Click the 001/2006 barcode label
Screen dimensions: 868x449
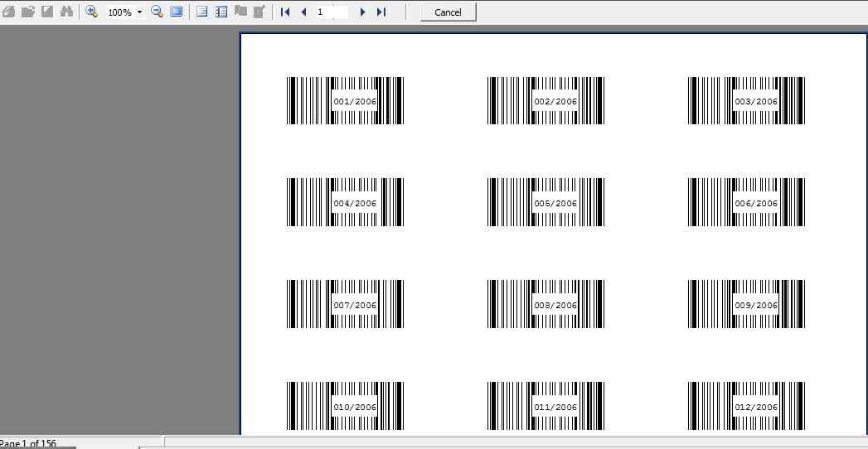346,100
